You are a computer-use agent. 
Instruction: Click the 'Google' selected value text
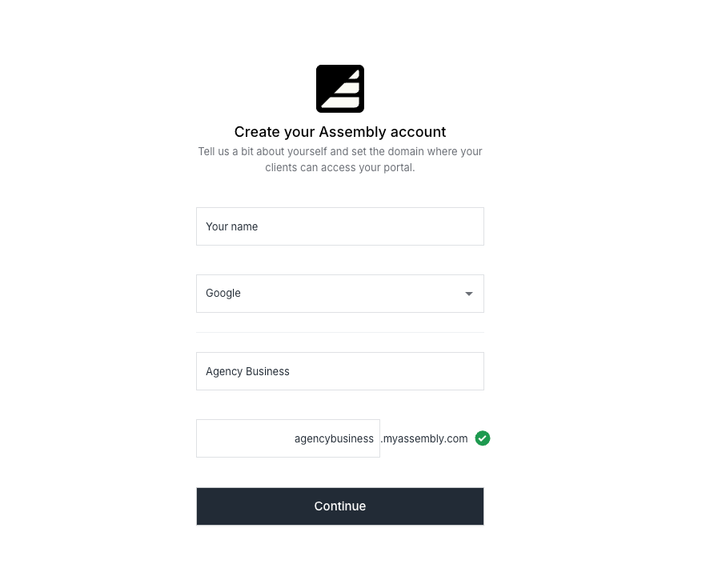tap(223, 294)
